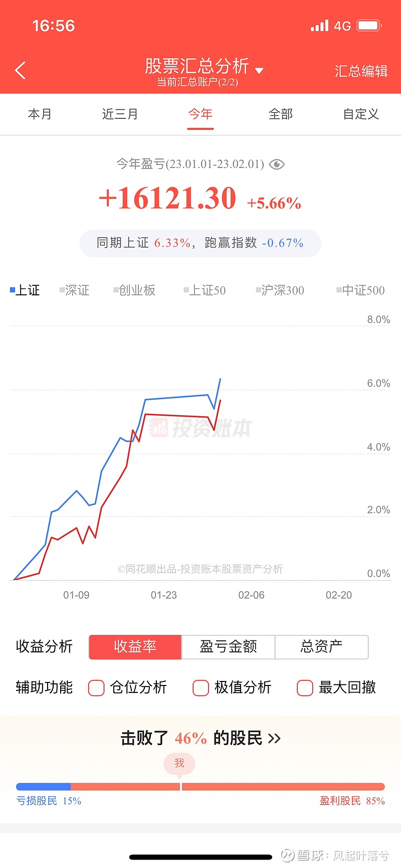
Task: Switch to the 本月 tab
Action: (40, 114)
